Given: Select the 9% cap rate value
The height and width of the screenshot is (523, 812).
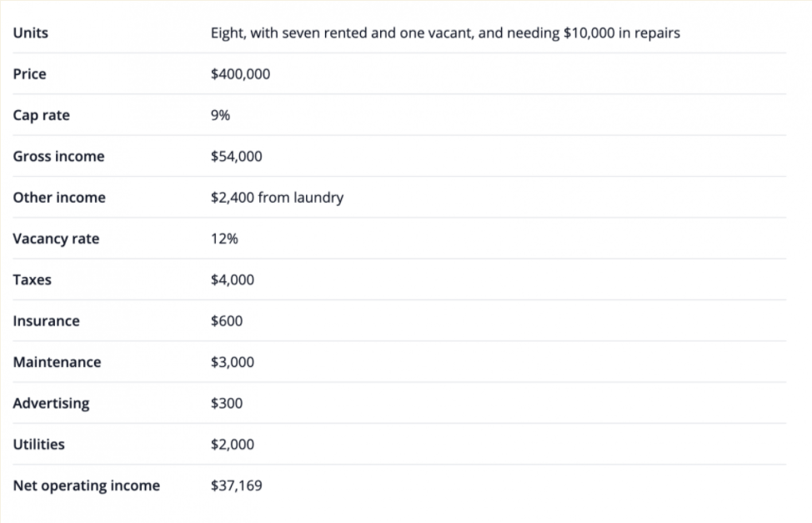Looking at the screenshot, I should click(221, 115).
